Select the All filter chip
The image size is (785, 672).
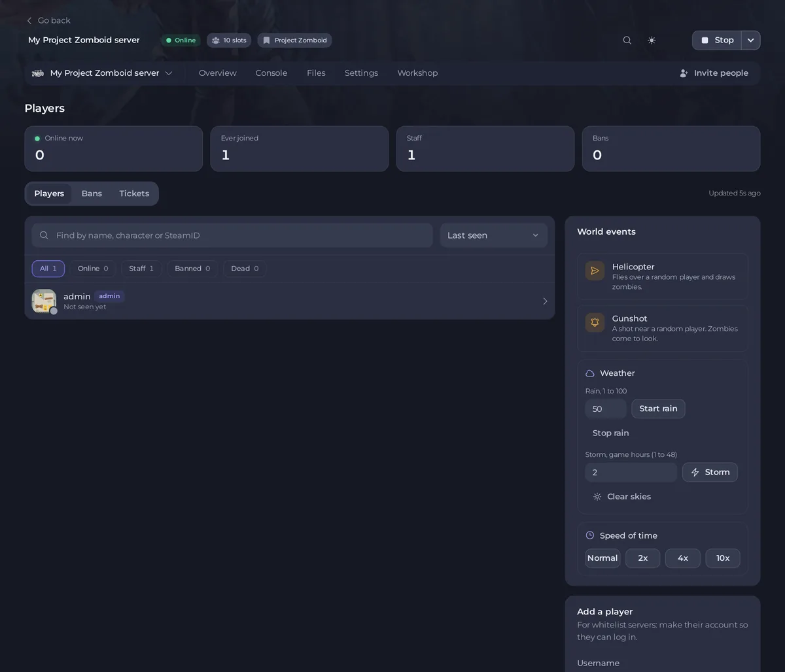tap(48, 269)
